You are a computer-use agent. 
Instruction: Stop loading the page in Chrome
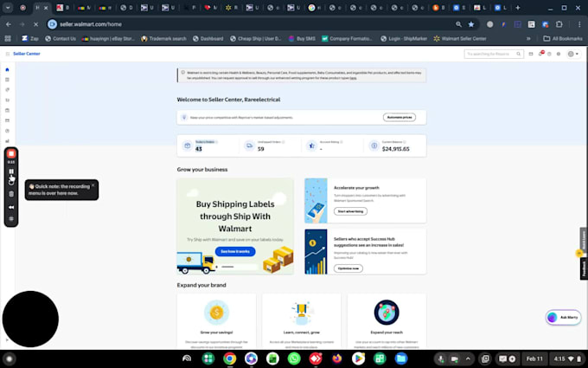pyautogui.click(x=35, y=24)
